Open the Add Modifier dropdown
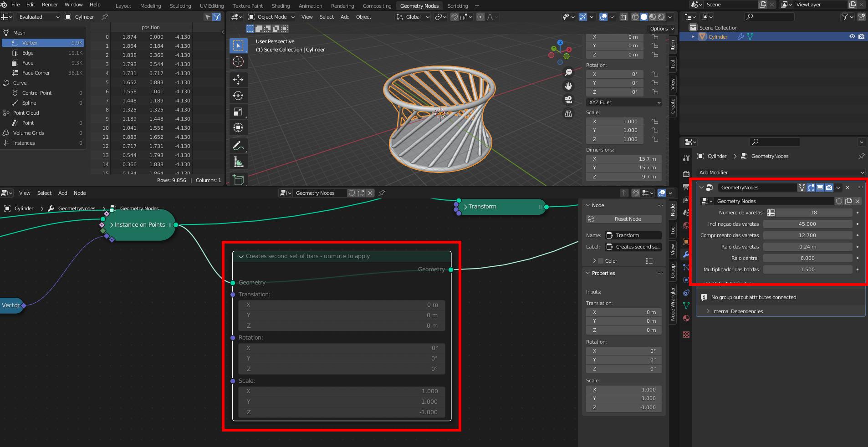 coord(781,173)
